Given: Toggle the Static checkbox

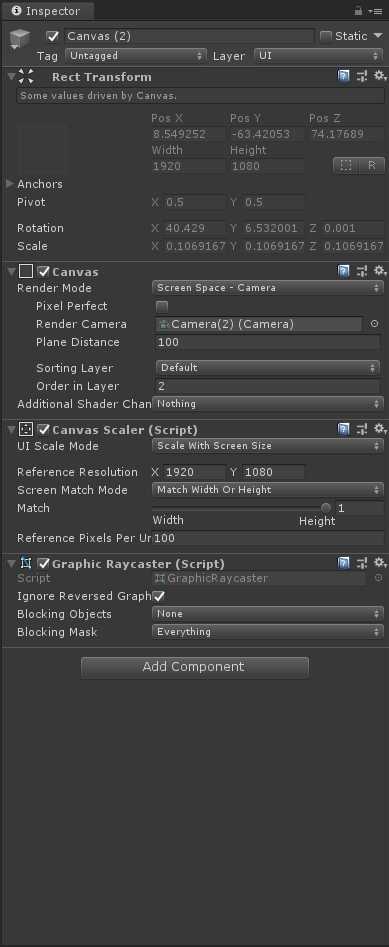Looking at the screenshot, I should click(326, 36).
